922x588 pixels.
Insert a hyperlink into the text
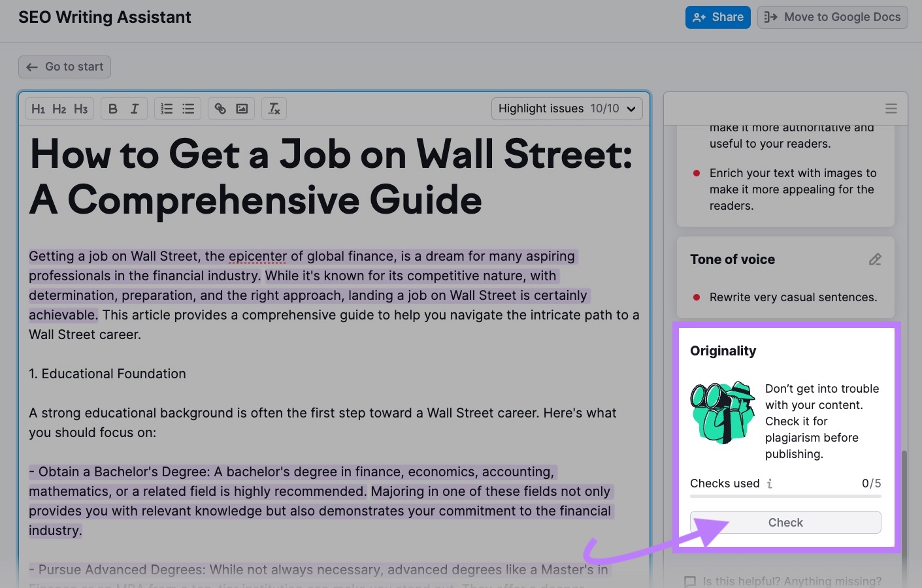pos(220,108)
